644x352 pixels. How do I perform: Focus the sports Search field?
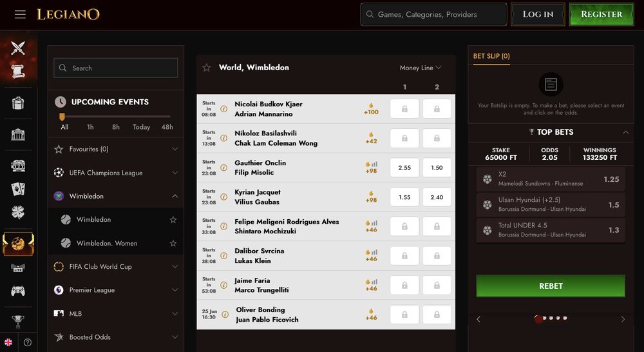116,68
